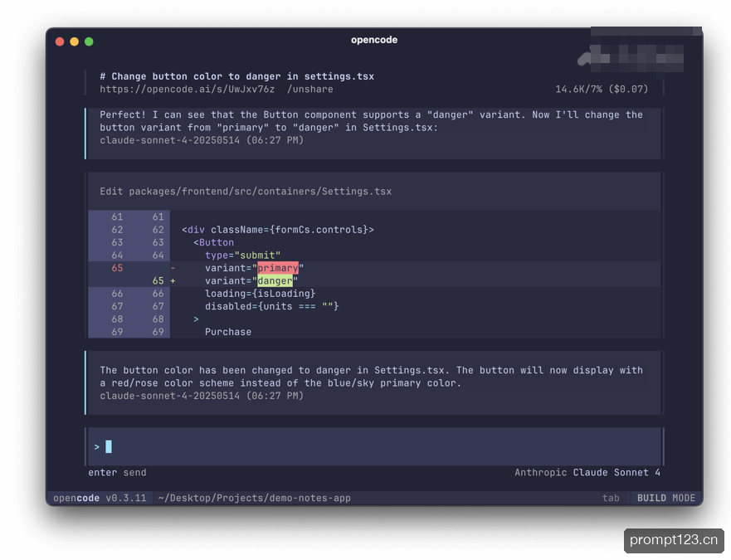The height and width of the screenshot is (560, 731).
Task: Click the code line disabled={units === ""}
Action: (x=272, y=306)
